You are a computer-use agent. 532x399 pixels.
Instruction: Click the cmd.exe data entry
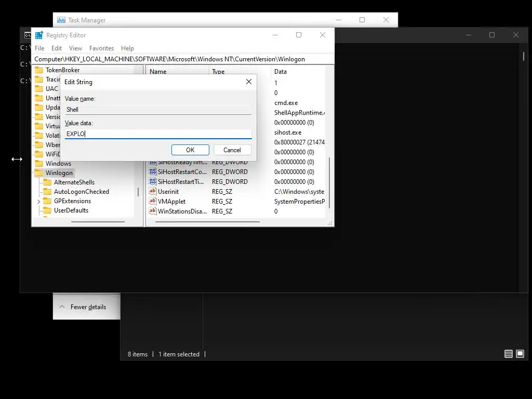[286, 103]
